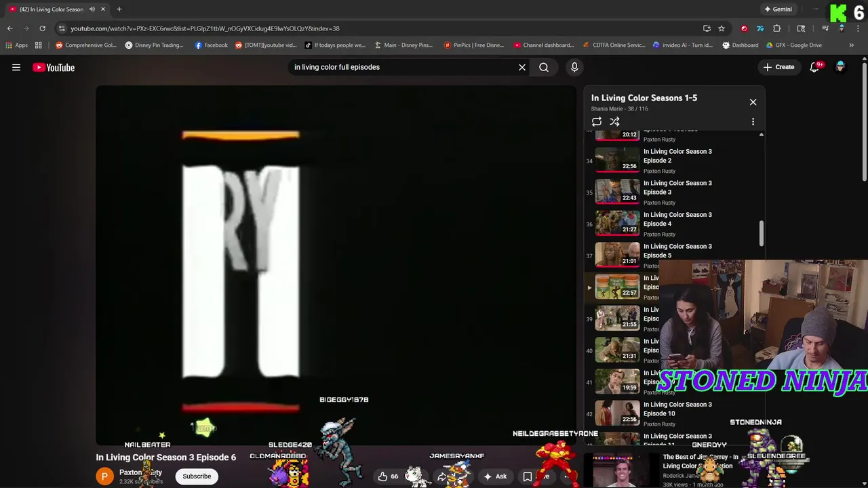
Task: Subscribe to Paxton Rusty channel
Action: 197,476
